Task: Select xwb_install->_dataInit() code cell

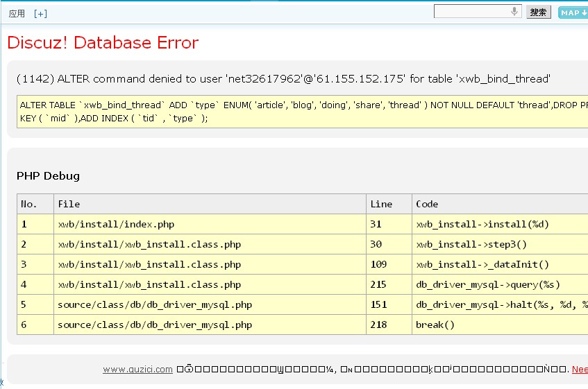Action: tap(501, 265)
